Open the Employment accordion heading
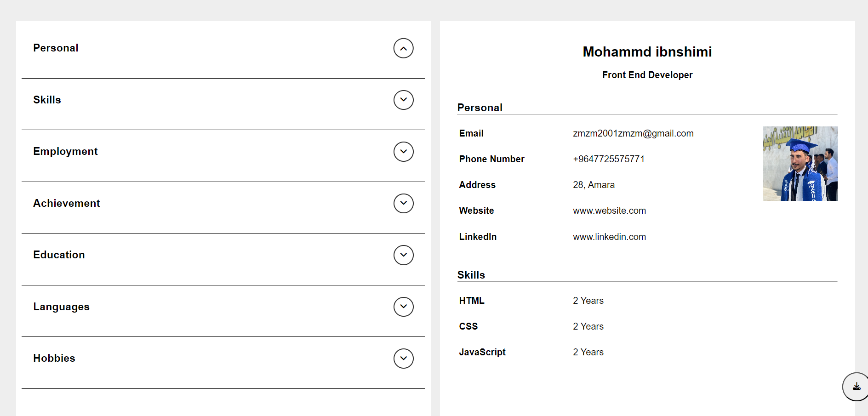The width and height of the screenshot is (868, 416). tap(65, 152)
